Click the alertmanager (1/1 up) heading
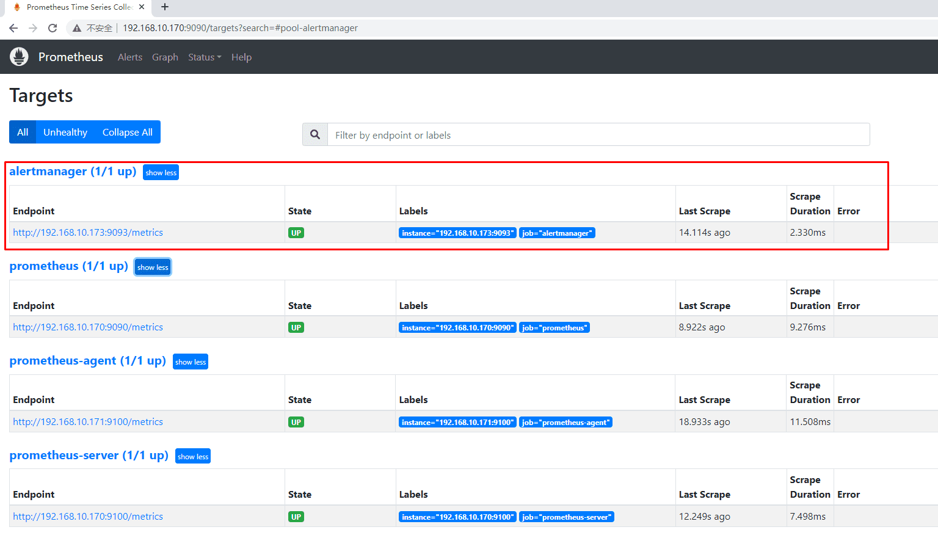Viewport: 938px width, 560px height. [73, 172]
